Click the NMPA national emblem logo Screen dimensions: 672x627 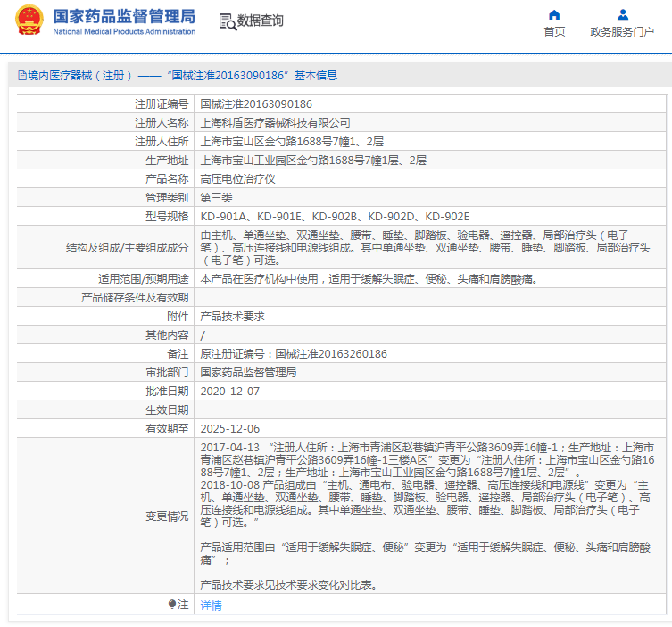click(29, 20)
